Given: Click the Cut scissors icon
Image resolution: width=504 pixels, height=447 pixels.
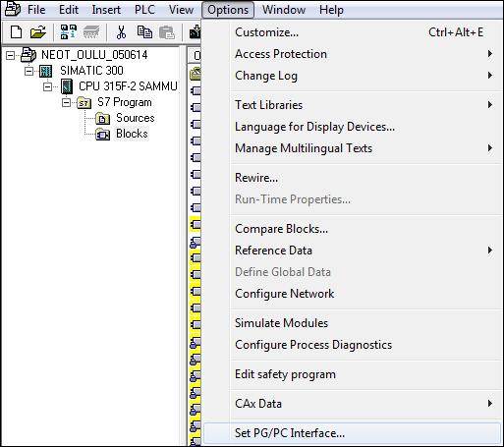Looking at the screenshot, I should [x=121, y=32].
